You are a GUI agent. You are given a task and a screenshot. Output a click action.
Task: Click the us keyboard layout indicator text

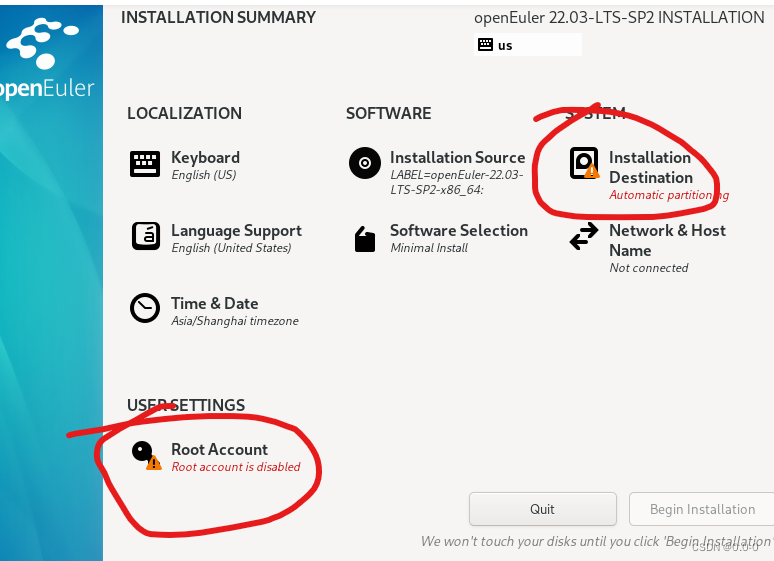pos(505,45)
